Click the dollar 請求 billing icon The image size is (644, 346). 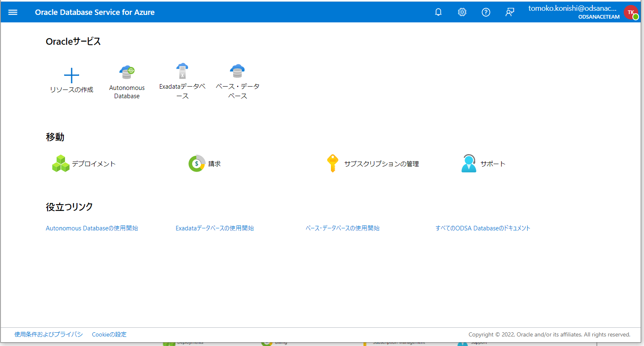click(x=197, y=163)
